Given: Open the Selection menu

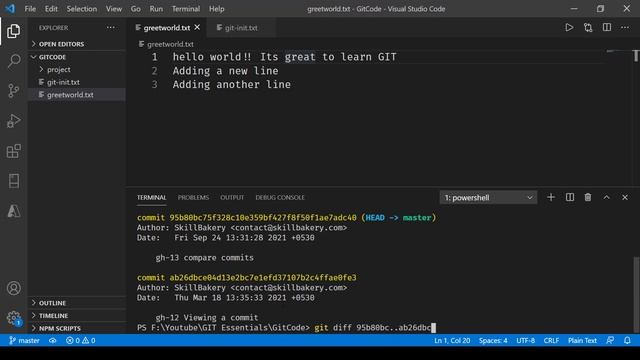Looking at the screenshot, I should (82, 9).
